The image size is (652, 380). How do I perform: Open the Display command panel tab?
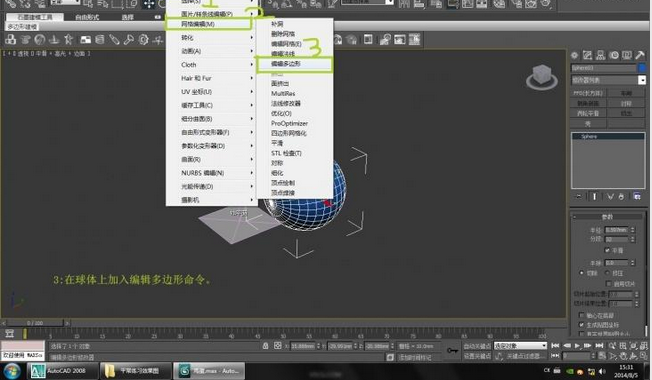(x=627, y=55)
